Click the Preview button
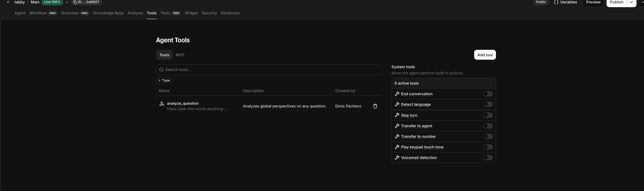This screenshot has width=644, height=191. click(593, 2)
